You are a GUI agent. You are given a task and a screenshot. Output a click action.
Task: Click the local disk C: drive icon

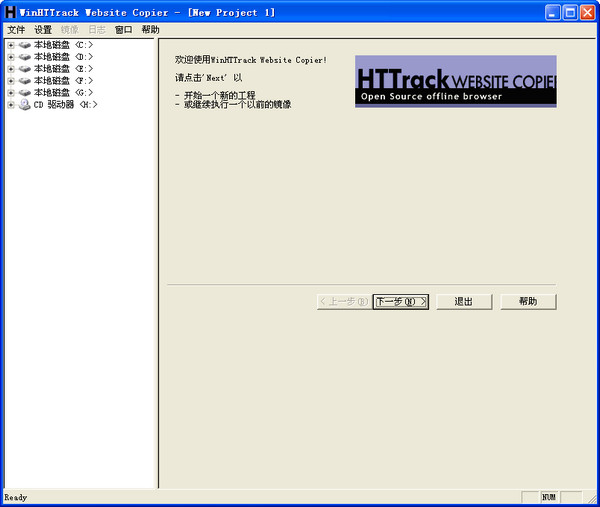(x=25, y=45)
